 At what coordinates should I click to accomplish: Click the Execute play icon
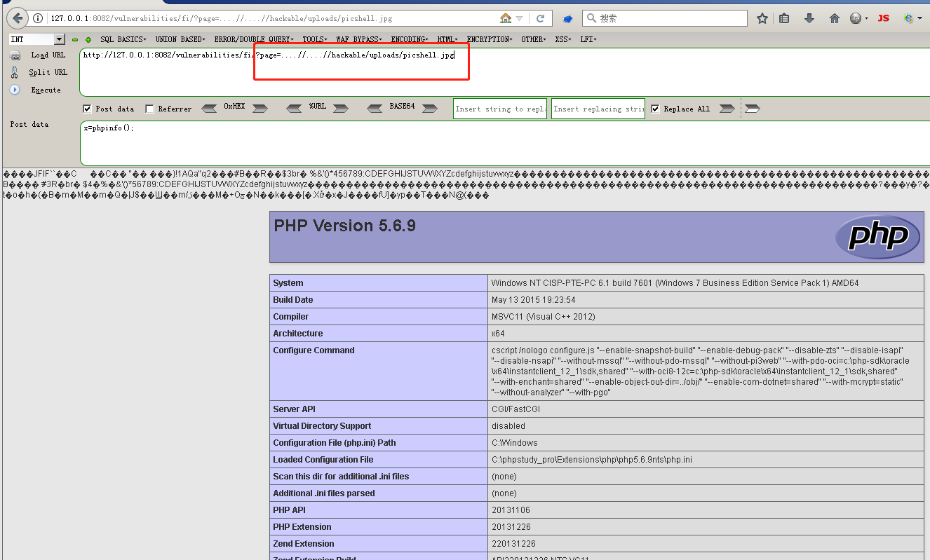pyautogui.click(x=15, y=90)
